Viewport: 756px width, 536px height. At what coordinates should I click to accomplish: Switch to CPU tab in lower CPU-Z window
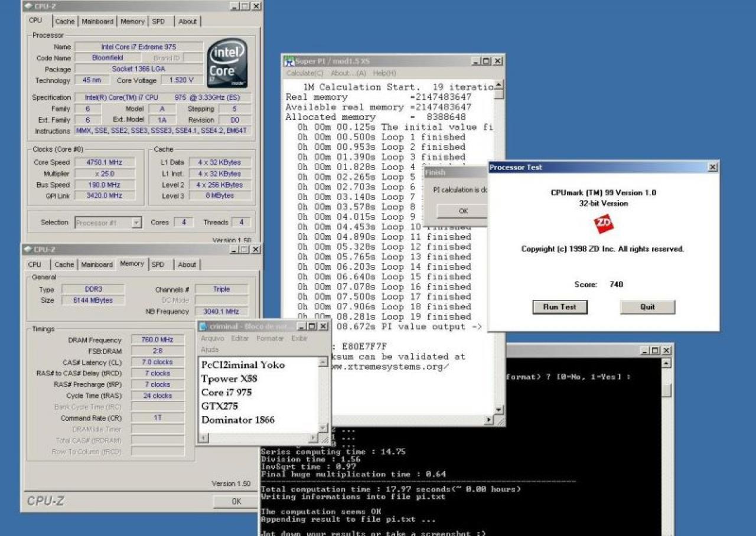(35, 264)
